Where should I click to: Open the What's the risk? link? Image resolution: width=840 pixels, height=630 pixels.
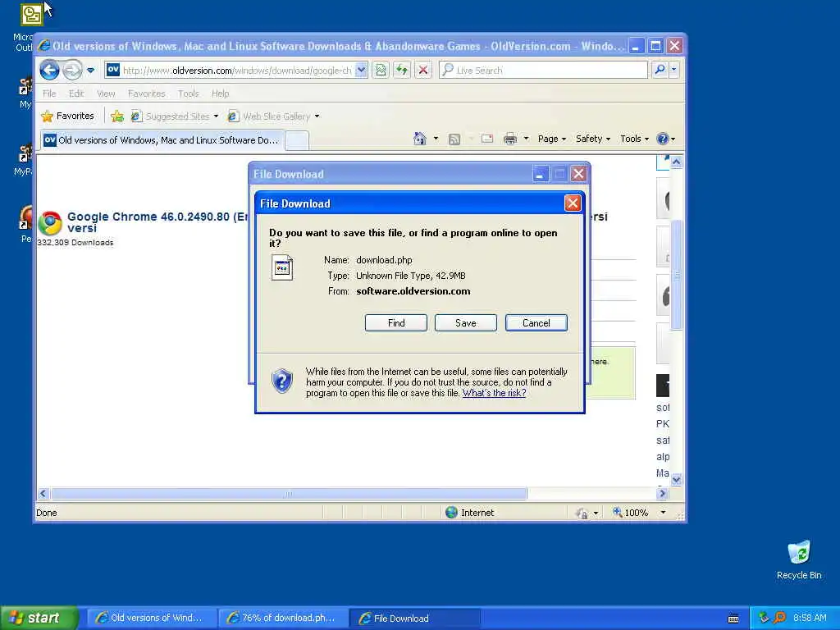494,393
